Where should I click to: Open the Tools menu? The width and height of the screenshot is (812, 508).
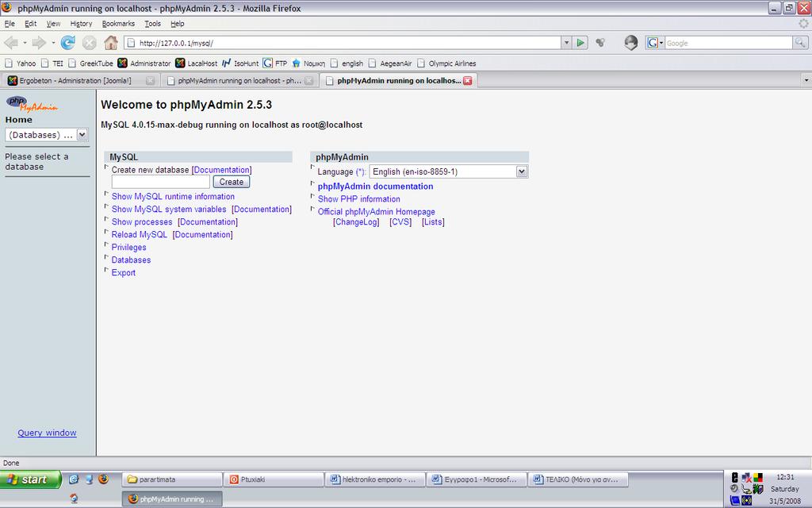pos(152,23)
